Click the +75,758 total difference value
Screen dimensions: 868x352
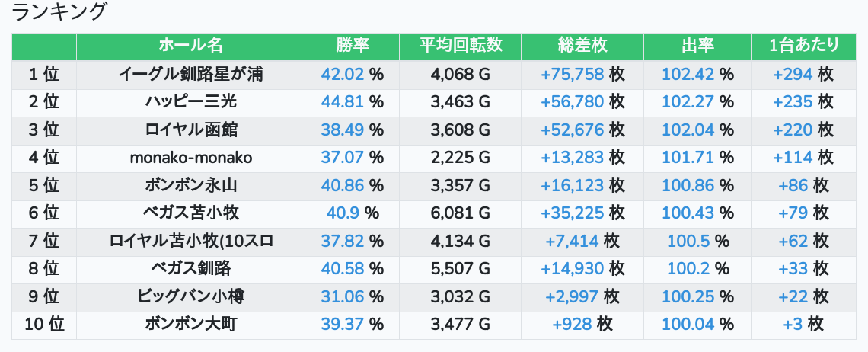pyautogui.click(x=572, y=74)
